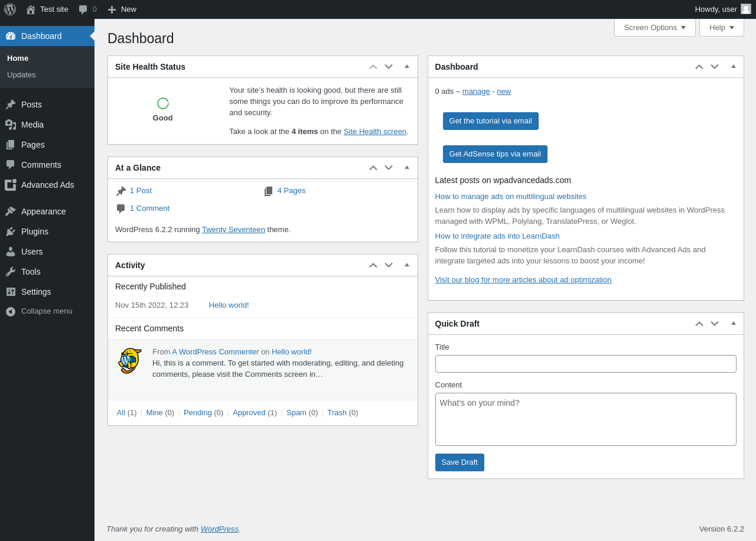756x541 pixels.
Task: Open the Updates submenu item
Action: click(x=21, y=75)
